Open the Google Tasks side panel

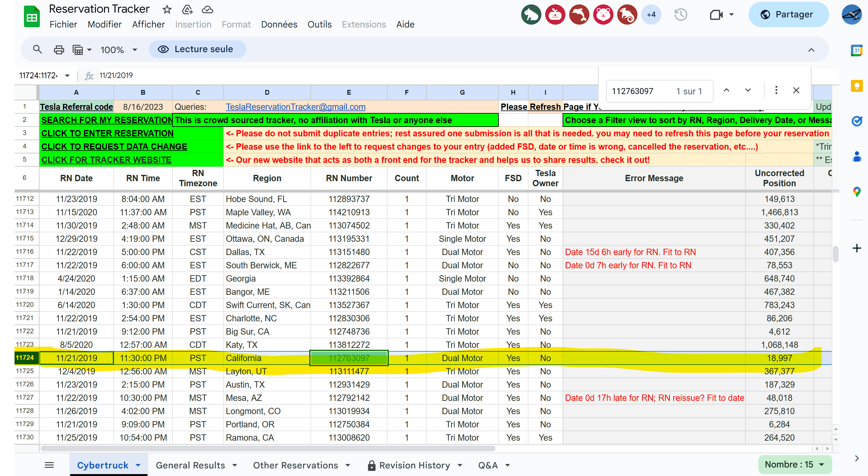[857, 121]
